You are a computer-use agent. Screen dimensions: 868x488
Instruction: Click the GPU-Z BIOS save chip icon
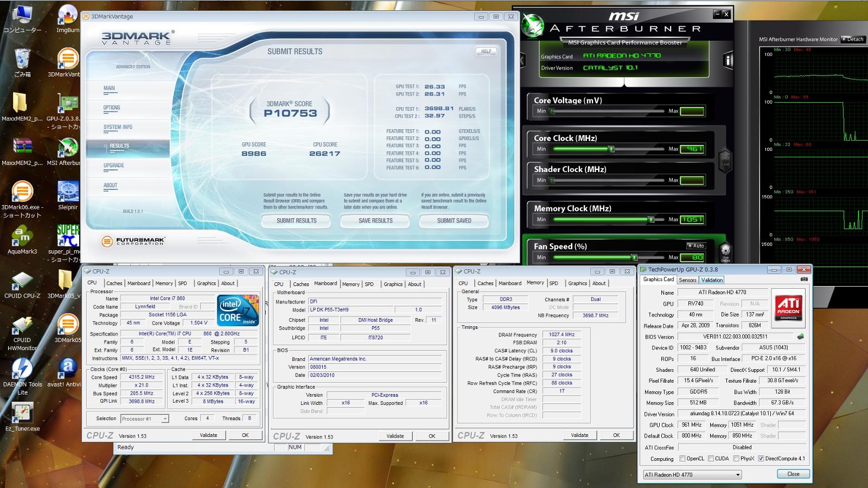click(800, 337)
